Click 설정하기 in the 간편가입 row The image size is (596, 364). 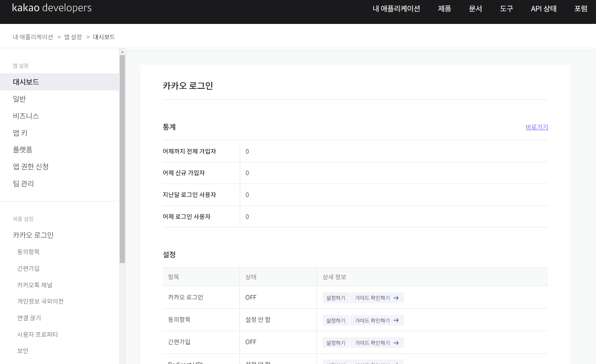pos(336,343)
